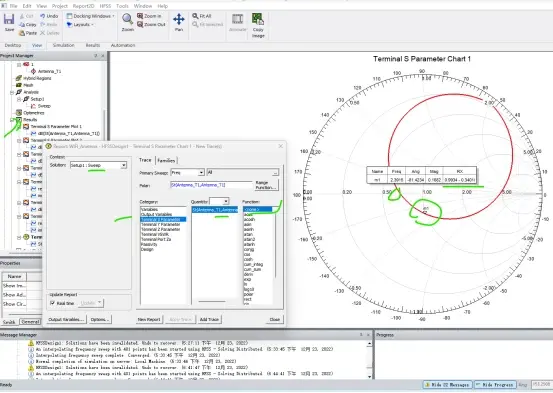Click the Animate filmstrip icon
The width and height of the screenshot is (553, 393).
point(237,19)
